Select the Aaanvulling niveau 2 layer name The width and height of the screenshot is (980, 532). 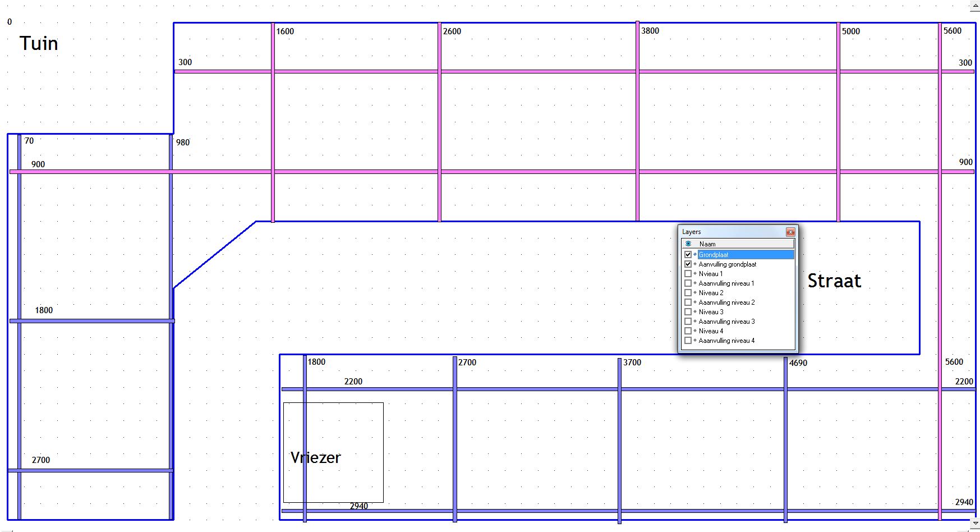726,302
